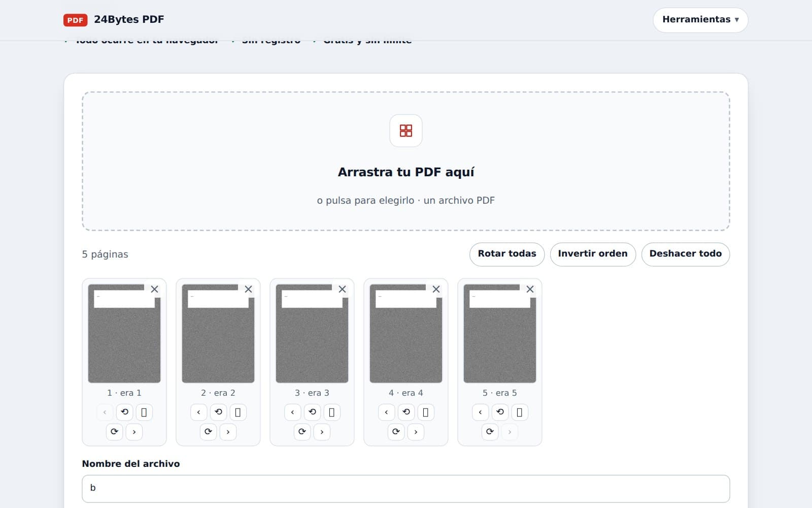Click the 'Nombre del archivo' label

point(131,464)
